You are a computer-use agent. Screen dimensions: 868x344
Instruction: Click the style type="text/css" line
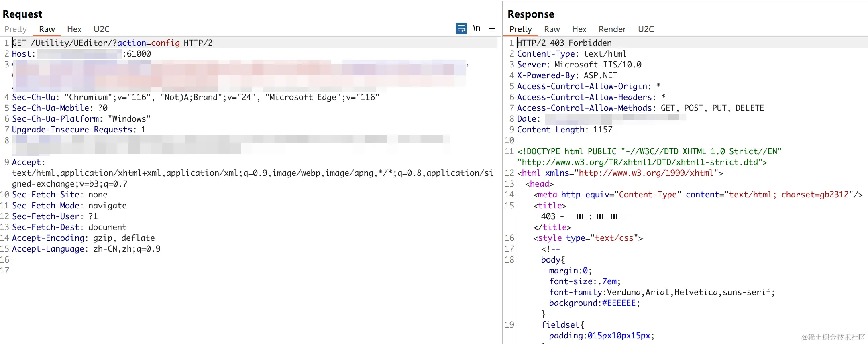tap(588, 238)
